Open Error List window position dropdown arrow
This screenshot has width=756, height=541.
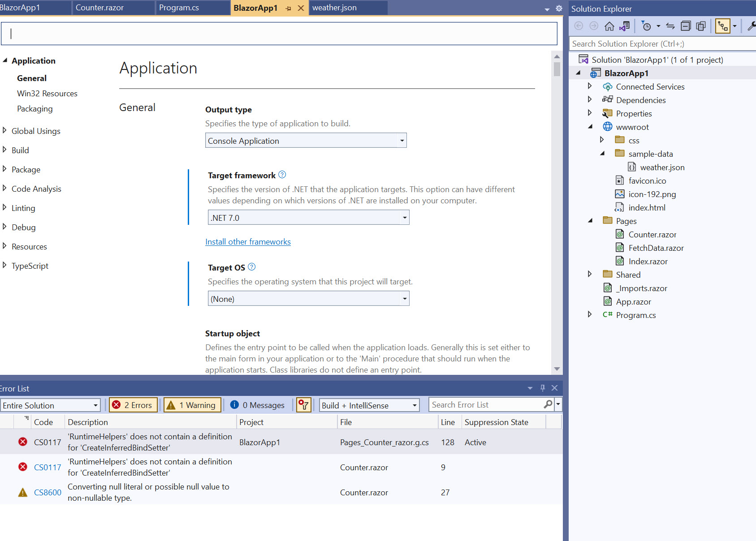pyautogui.click(x=530, y=388)
